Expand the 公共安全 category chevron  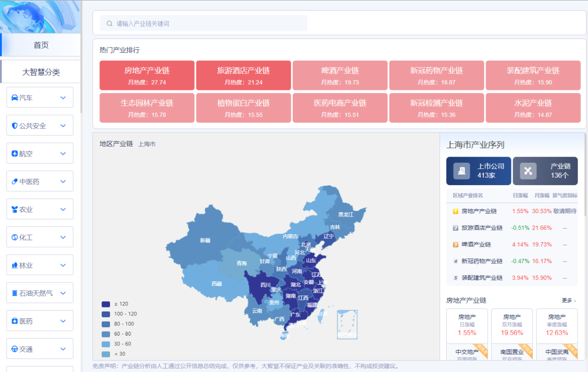pos(63,126)
